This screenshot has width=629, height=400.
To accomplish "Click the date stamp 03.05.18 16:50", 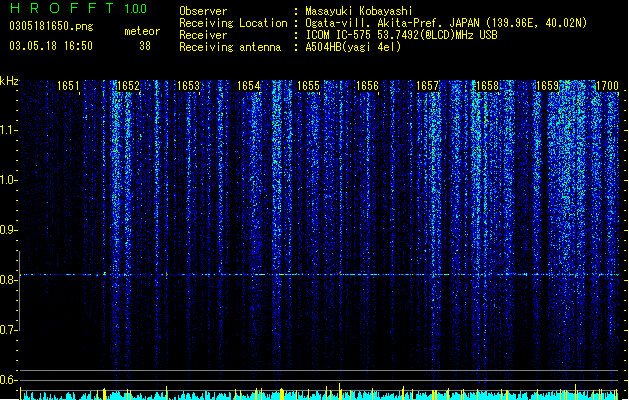I will (51, 46).
